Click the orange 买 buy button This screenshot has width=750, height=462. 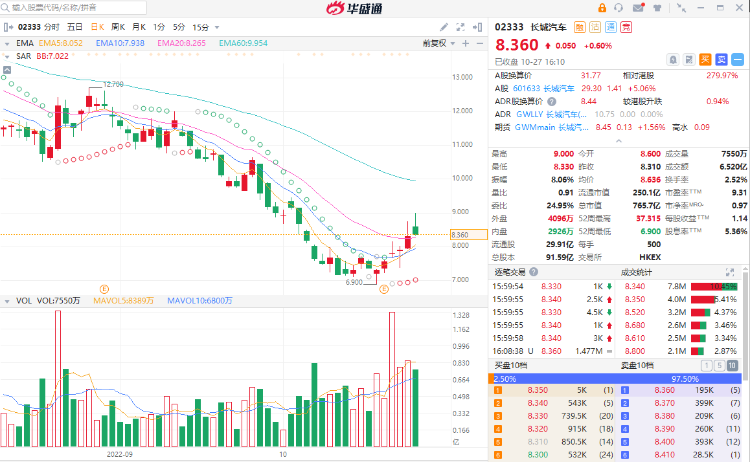(706, 60)
